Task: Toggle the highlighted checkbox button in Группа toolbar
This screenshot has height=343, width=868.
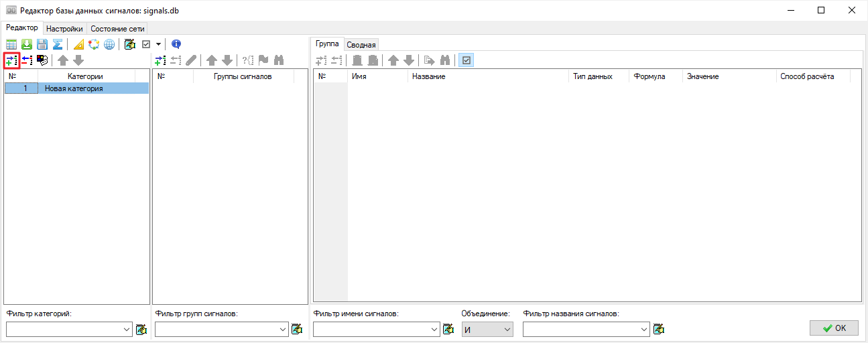Action: tap(466, 60)
